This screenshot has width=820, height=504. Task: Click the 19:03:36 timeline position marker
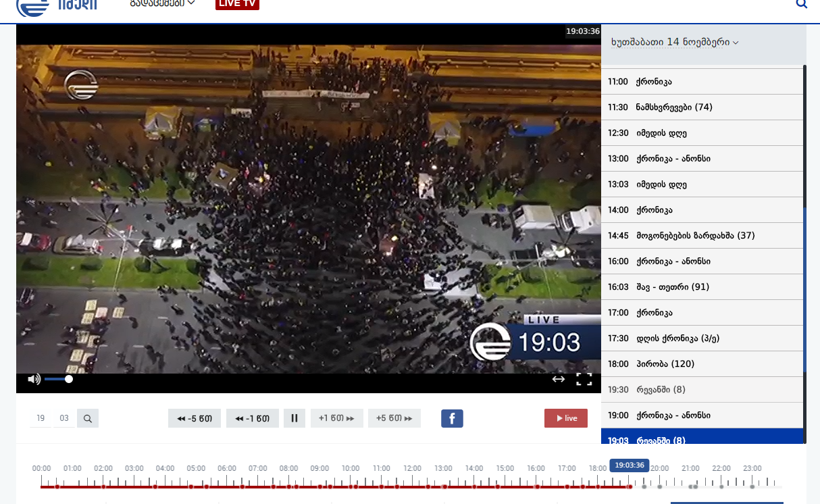pos(630,465)
